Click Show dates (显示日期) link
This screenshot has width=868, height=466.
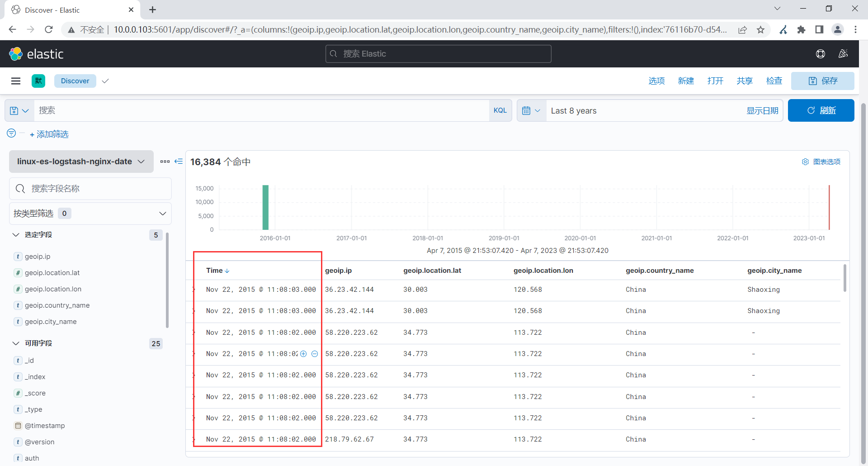point(762,111)
